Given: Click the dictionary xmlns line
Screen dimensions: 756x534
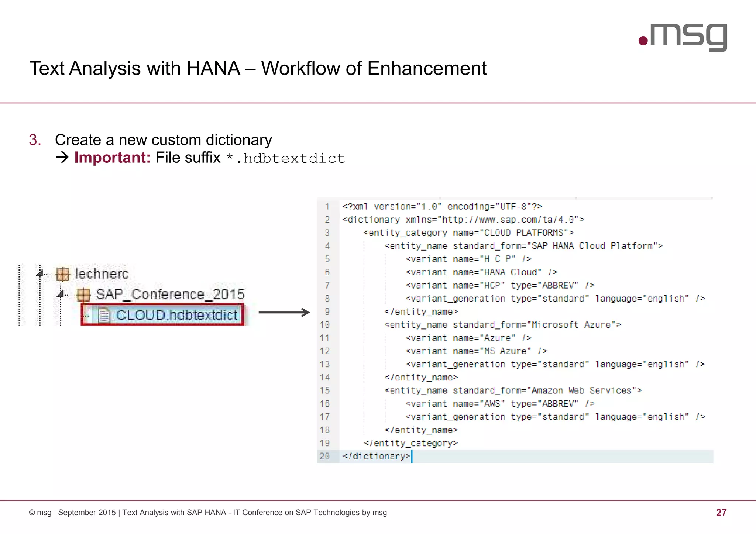Looking at the screenshot, I should point(463,220).
